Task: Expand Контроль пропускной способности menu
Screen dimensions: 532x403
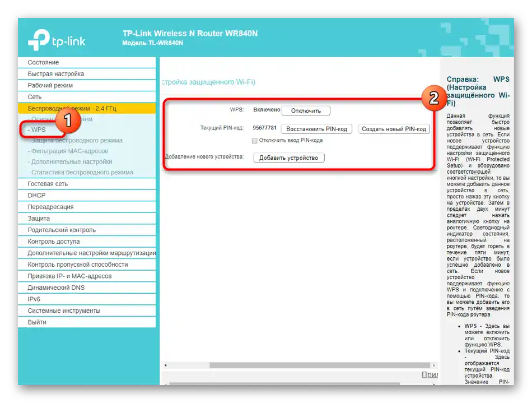Action: 87,265
